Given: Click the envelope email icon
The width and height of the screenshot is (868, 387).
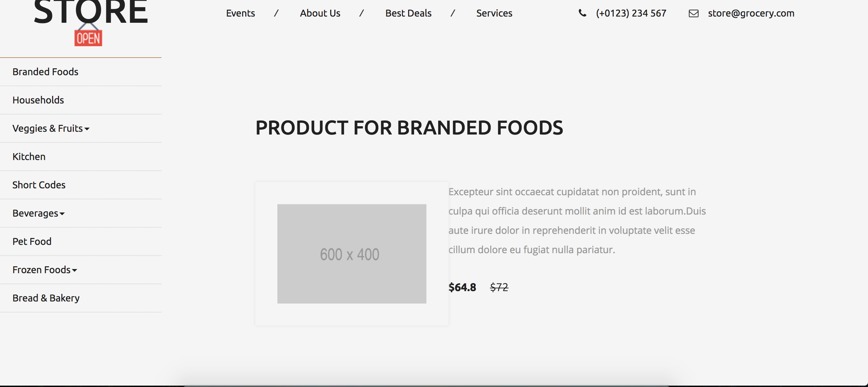Looking at the screenshot, I should click(x=693, y=13).
